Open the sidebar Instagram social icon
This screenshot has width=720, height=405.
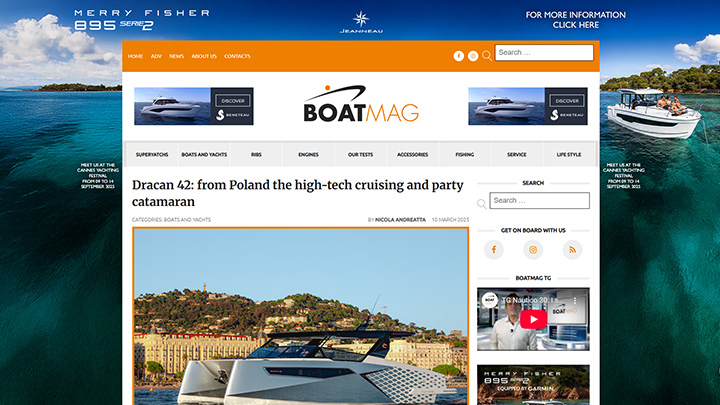[533, 250]
